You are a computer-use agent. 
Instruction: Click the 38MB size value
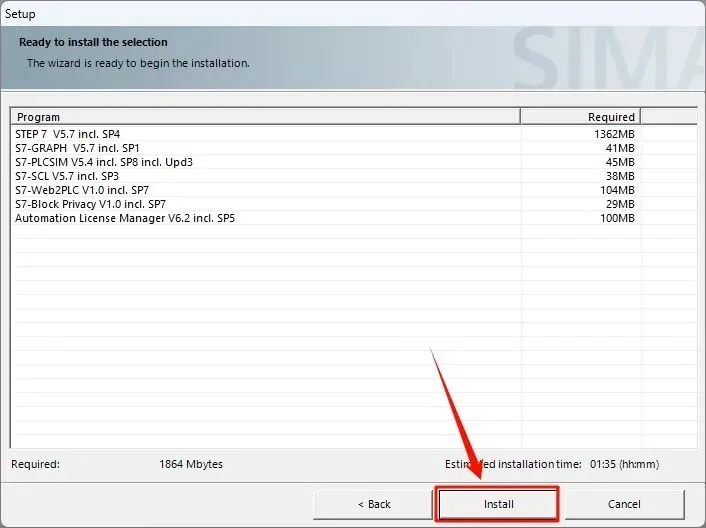[620, 176]
